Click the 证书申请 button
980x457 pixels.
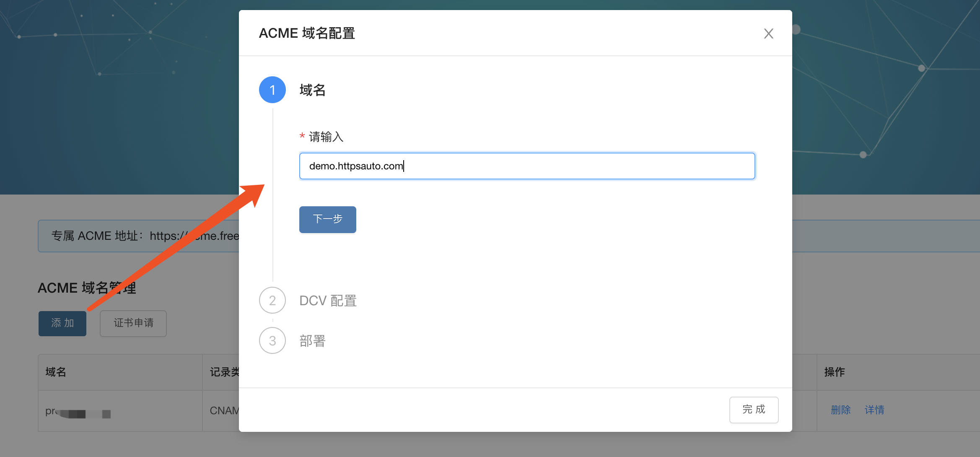[x=133, y=323]
